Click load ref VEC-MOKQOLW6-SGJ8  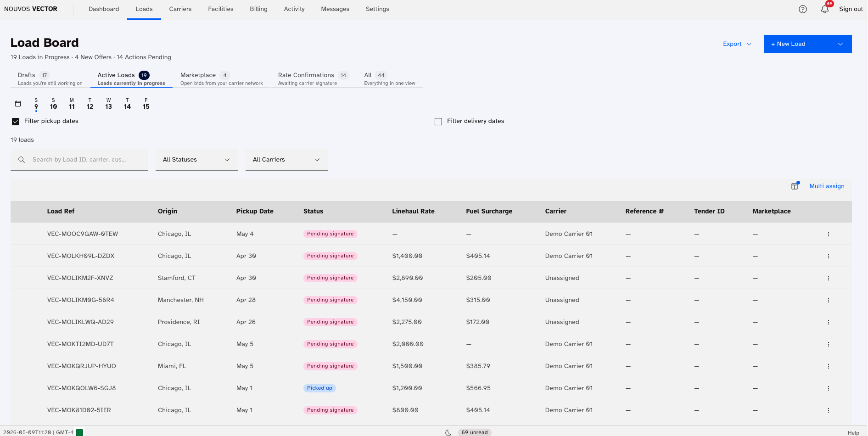coord(81,388)
